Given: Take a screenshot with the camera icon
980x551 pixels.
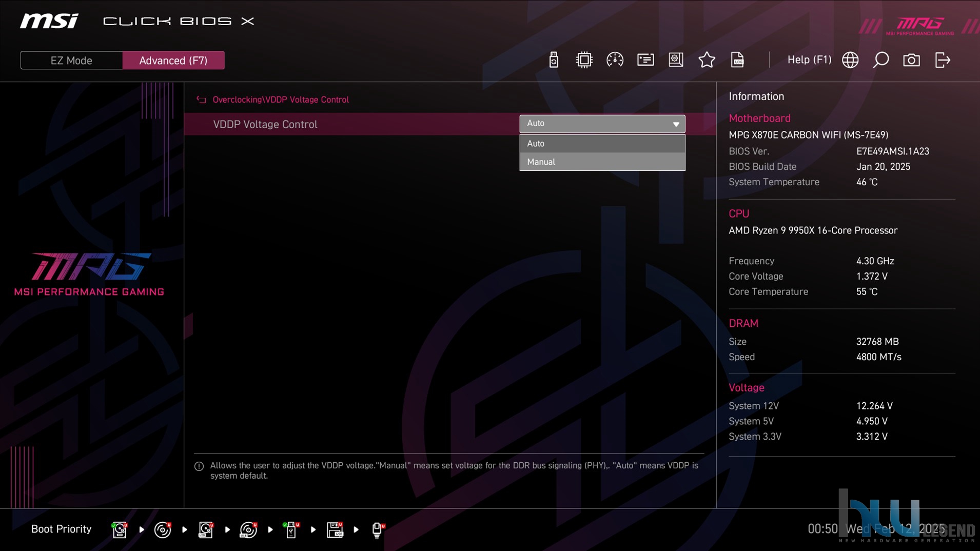Looking at the screenshot, I should click(x=911, y=60).
